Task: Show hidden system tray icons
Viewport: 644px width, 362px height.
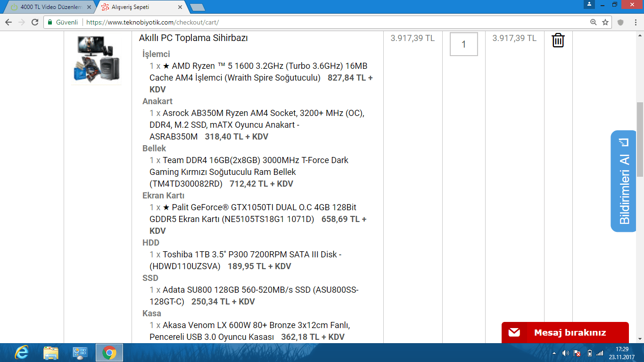Action: click(x=554, y=353)
